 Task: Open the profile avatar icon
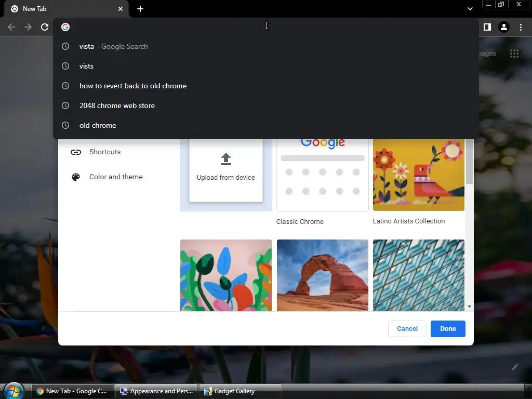point(504,27)
